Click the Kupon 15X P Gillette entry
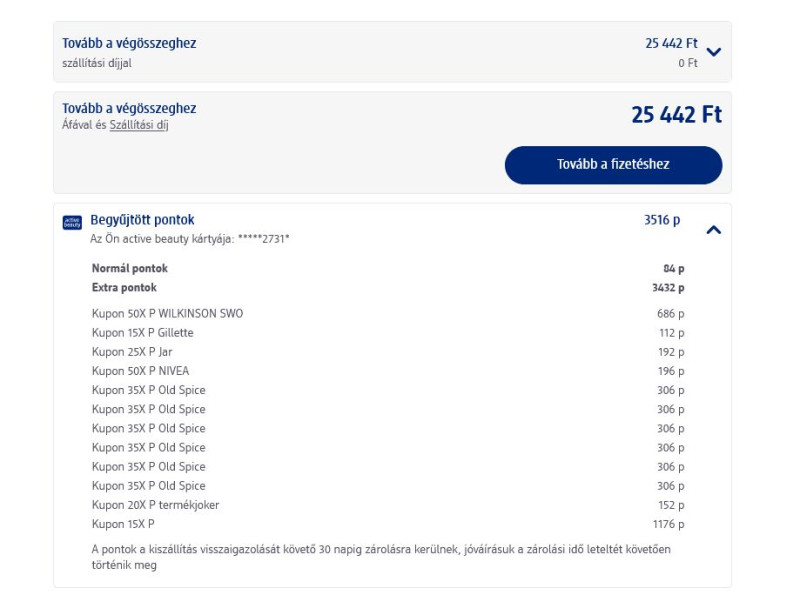800x615 pixels. click(x=142, y=333)
